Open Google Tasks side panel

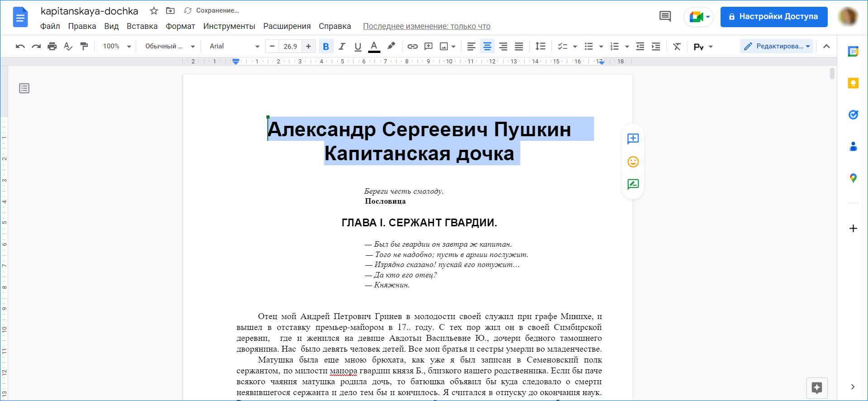coord(853,115)
